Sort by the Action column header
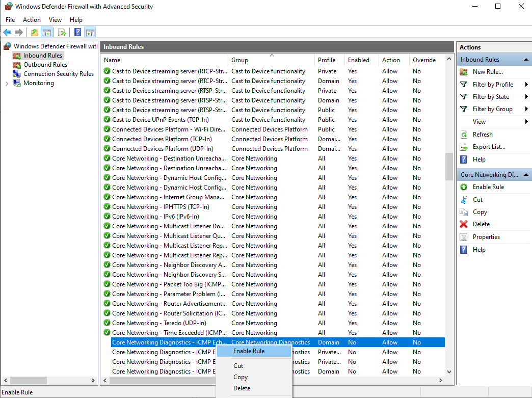This screenshot has height=398, width=532. (394, 60)
